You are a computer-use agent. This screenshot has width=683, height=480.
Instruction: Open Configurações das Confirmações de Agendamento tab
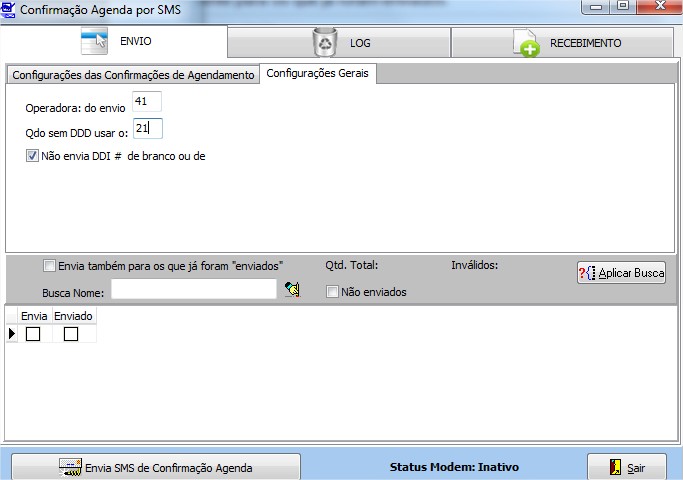point(133,75)
